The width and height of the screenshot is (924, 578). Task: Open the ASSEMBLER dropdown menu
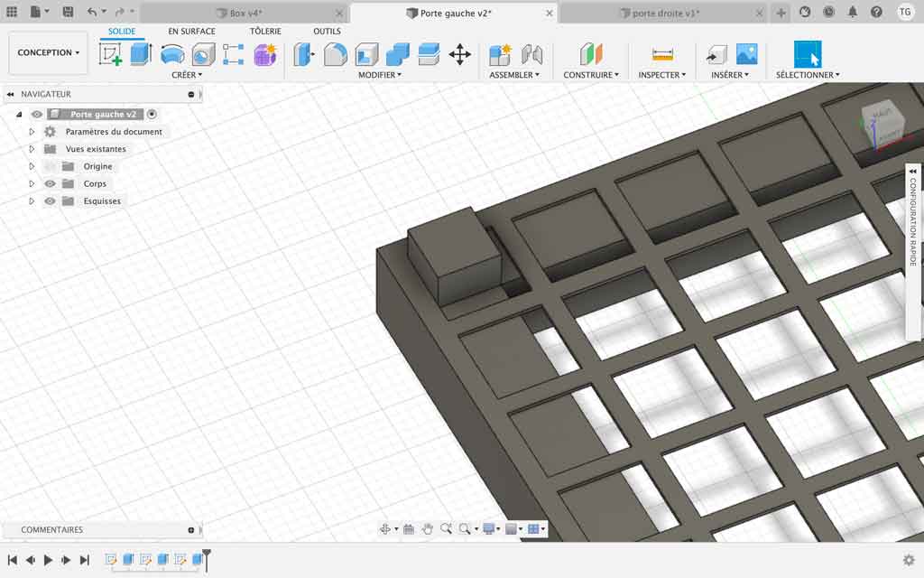pyautogui.click(x=513, y=75)
